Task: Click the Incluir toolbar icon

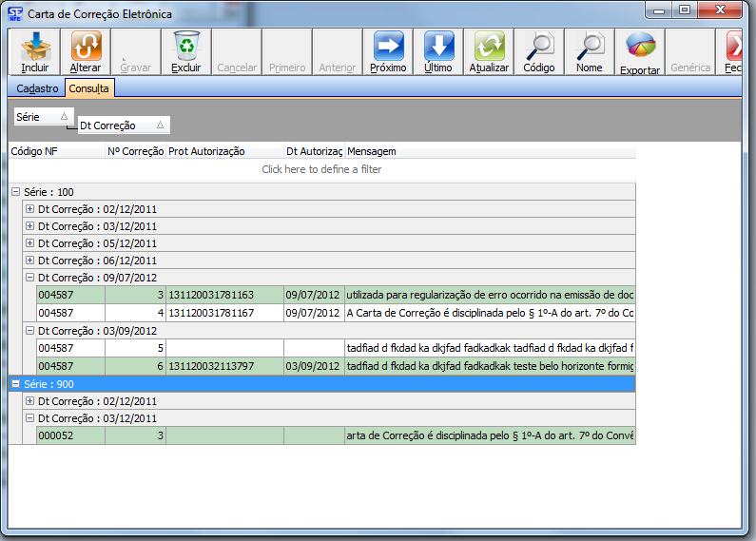Action: click(35, 47)
